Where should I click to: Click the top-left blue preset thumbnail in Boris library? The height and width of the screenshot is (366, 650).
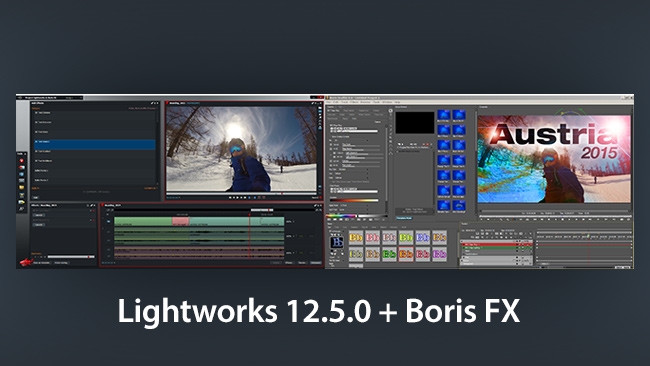[x=444, y=115]
